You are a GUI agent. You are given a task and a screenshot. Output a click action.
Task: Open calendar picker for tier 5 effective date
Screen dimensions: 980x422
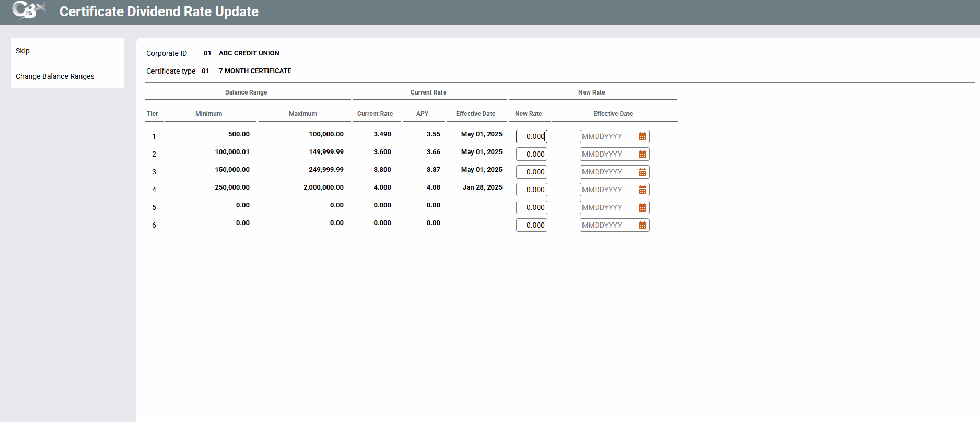click(643, 207)
